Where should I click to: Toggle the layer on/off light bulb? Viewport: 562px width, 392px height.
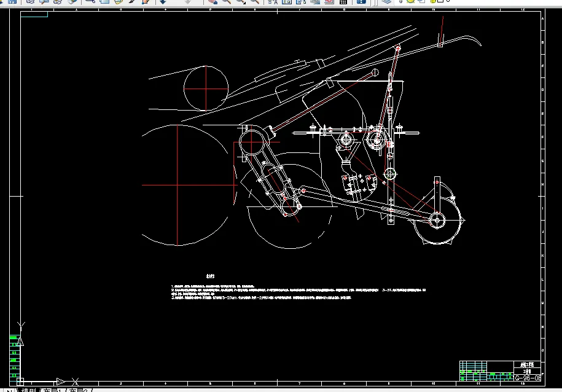[x=401, y=2]
